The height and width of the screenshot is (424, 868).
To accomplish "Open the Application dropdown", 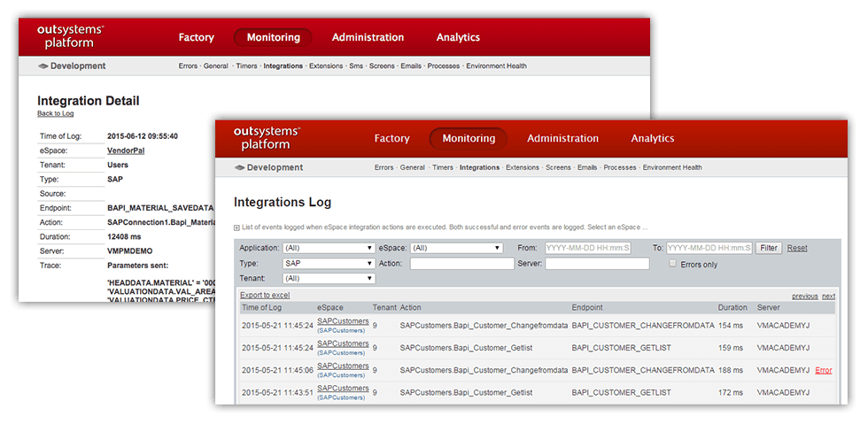I will coord(329,248).
